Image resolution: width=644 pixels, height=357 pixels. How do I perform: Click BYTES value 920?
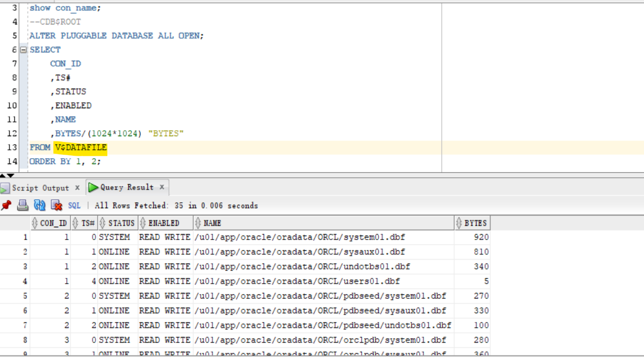(x=472, y=237)
